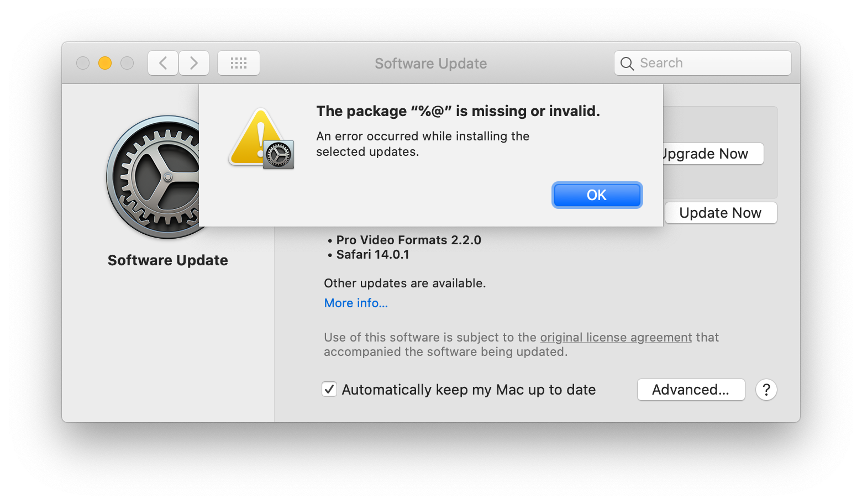The width and height of the screenshot is (862, 504).
Task: Click the Software Update window title
Action: coord(430,64)
